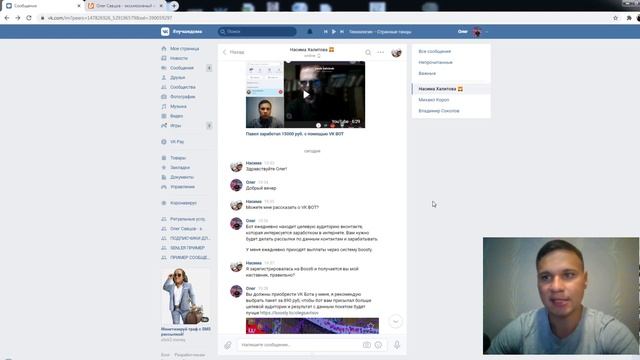The image size is (640, 360).
Task: Click the browser forward arrow
Action: pos(18,18)
